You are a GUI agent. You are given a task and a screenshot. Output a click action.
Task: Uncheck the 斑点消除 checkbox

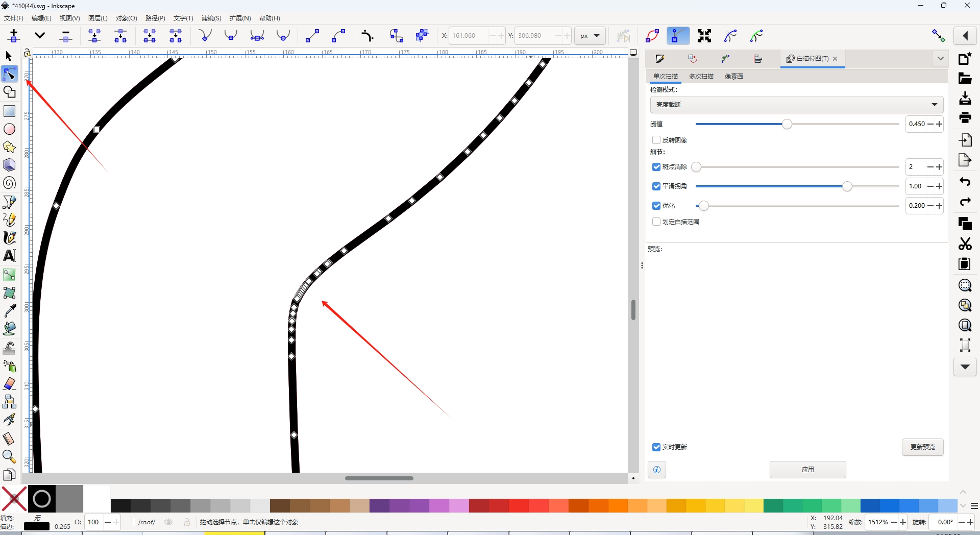click(656, 167)
